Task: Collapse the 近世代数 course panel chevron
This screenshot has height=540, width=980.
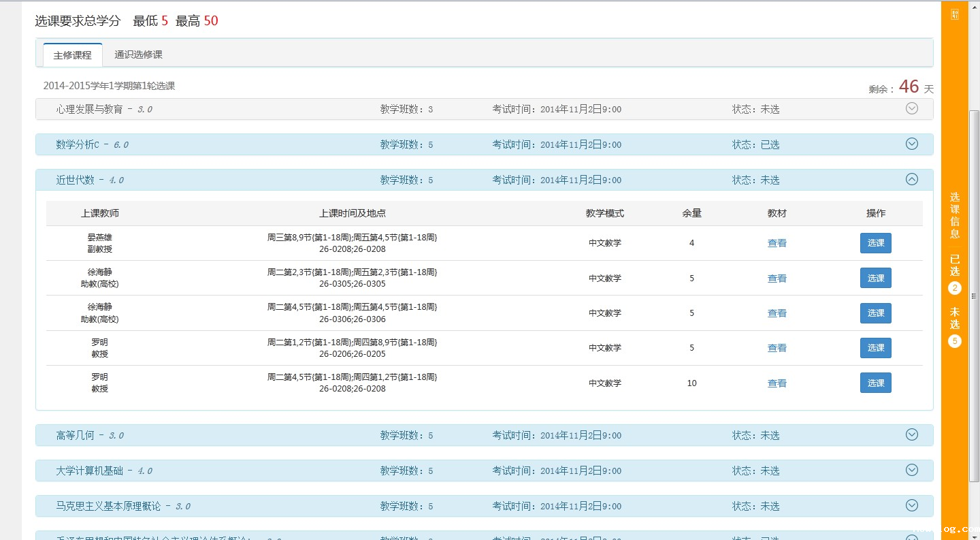Action: [912, 179]
